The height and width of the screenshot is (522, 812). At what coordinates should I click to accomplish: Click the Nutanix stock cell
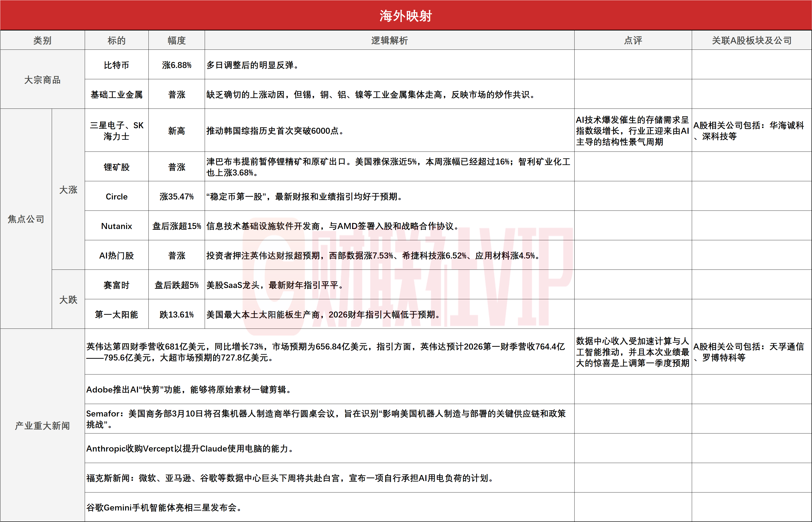tap(116, 226)
